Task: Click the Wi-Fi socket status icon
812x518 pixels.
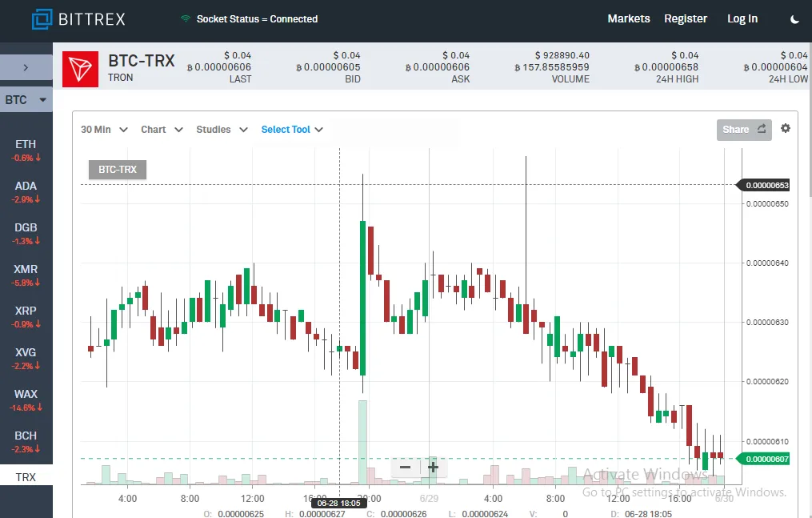Action: click(x=185, y=18)
